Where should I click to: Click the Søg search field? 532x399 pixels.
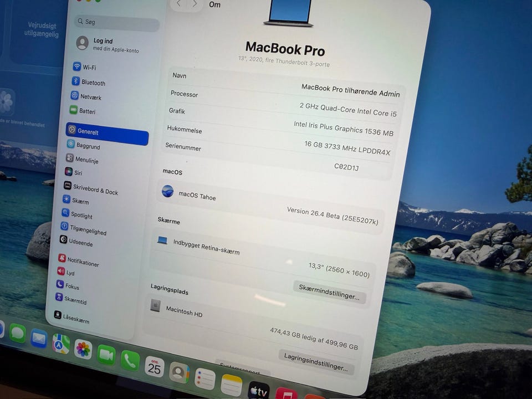(x=117, y=23)
